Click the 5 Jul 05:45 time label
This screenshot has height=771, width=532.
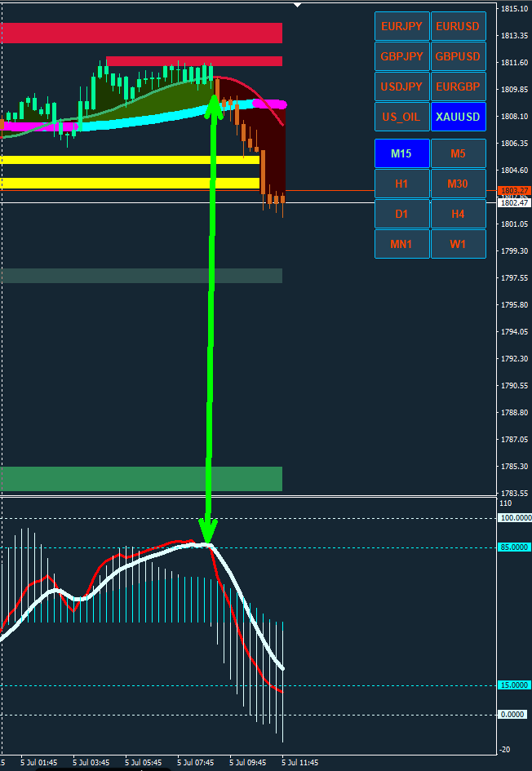point(144,763)
